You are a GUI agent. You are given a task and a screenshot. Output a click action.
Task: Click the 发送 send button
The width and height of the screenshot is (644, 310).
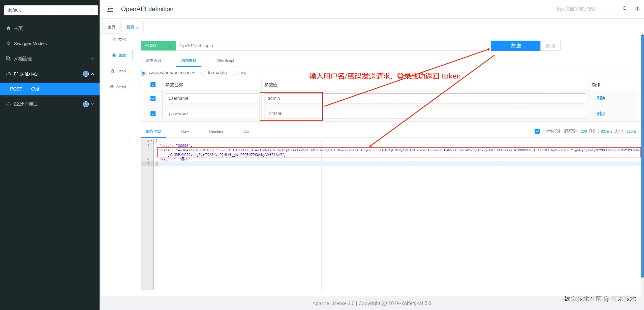(515, 46)
